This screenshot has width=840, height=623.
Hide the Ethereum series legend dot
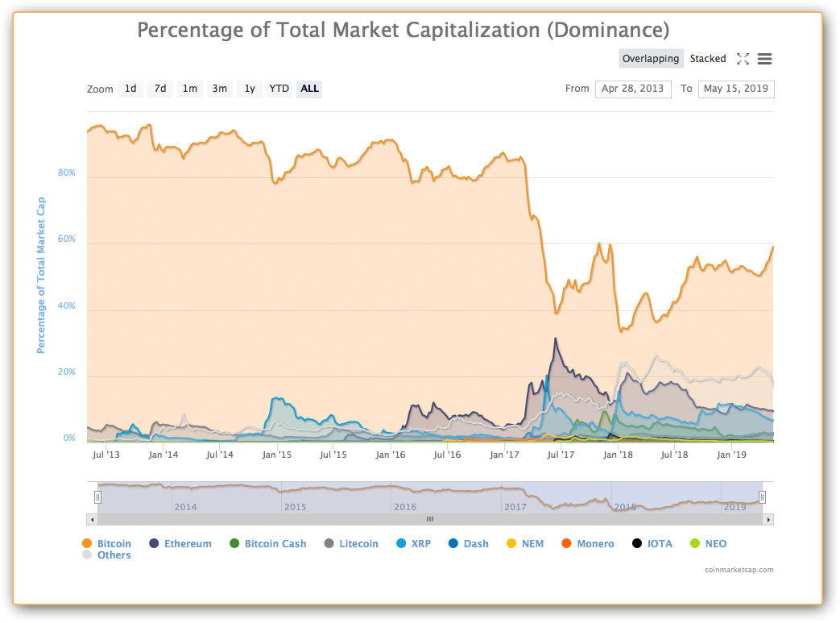click(154, 544)
